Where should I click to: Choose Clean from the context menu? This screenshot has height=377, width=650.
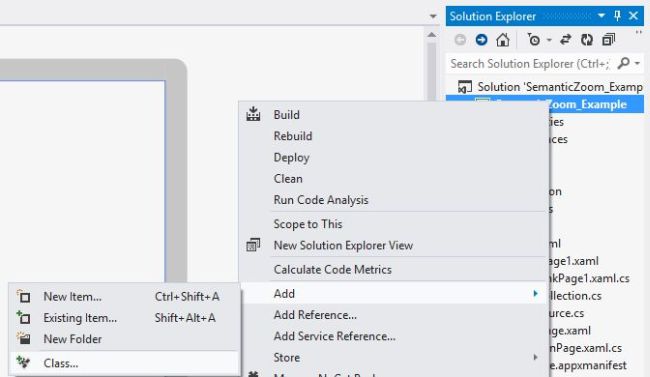coord(288,179)
